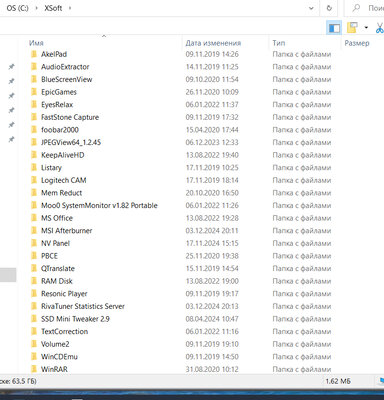Sort by Дата изменения column header

[213, 43]
